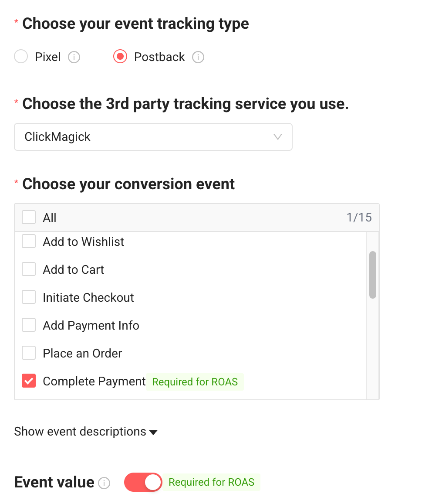Click the Required for ROAS tag by Complete Payment
Viewport: 432px width, 504px height.
pos(195,382)
